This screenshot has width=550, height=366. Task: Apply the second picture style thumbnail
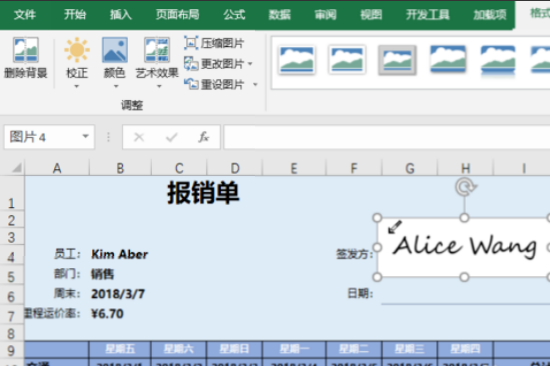click(x=347, y=60)
